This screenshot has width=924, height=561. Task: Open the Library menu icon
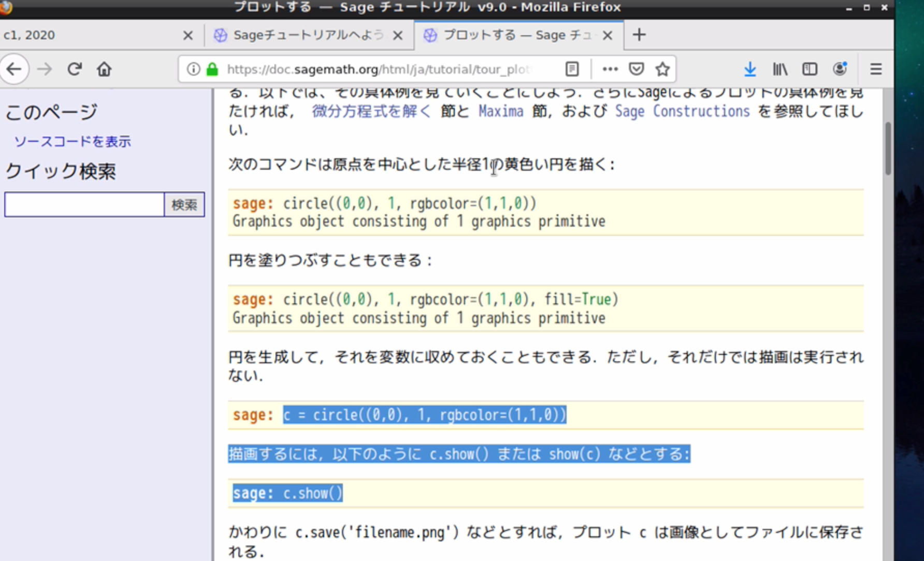click(780, 69)
